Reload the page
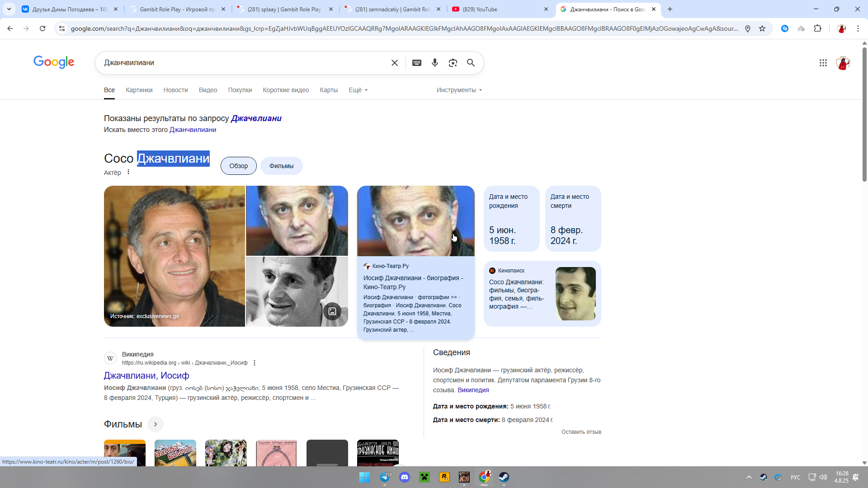Image resolution: width=868 pixels, height=488 pixels. tap(42, 28)
